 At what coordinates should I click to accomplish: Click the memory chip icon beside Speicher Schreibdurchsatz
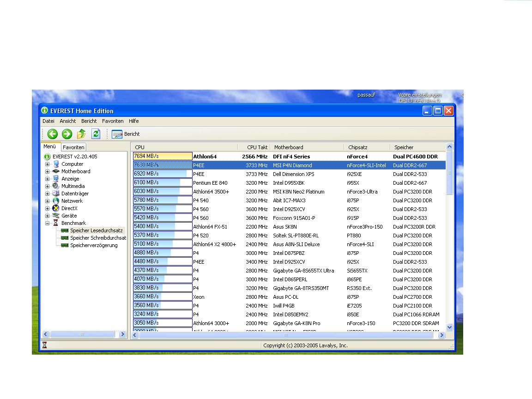click(x=65, y=238)
